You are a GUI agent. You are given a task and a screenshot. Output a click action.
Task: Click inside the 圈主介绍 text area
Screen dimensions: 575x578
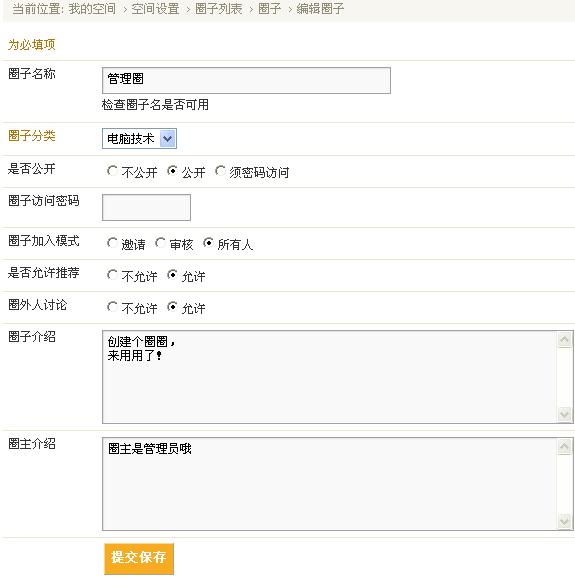pos(330,484)
